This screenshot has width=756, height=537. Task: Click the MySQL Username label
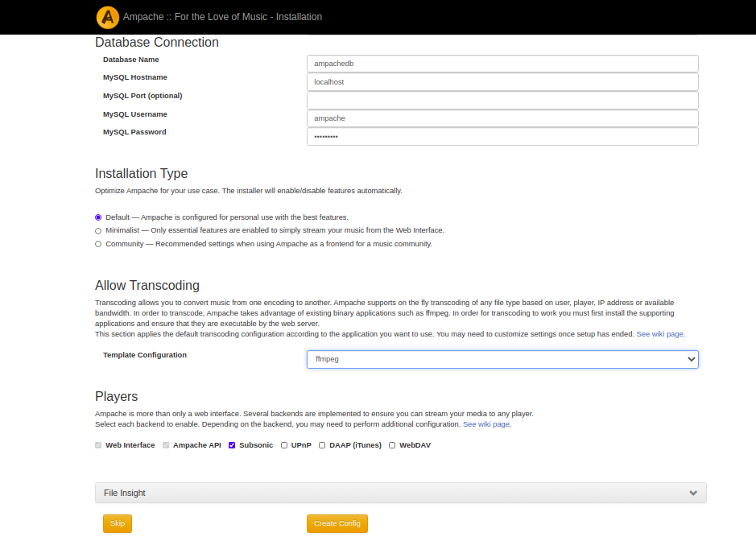pos(135,114)
